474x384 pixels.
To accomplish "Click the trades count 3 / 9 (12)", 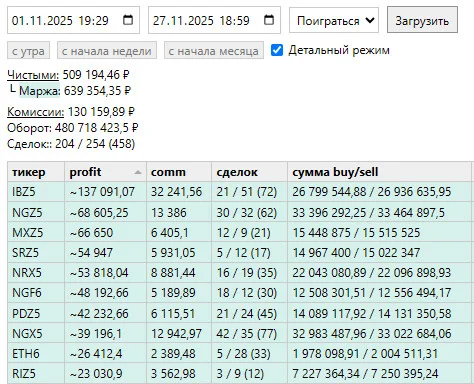I will [x=240, y=373].
